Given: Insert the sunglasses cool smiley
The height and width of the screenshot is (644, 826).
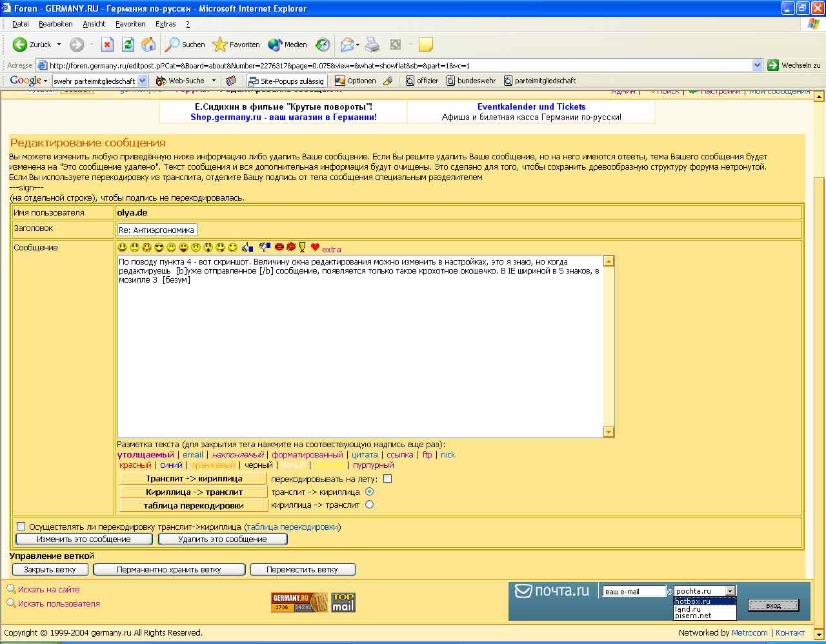Looking at the screenshot, I should [x=159, y=247].
